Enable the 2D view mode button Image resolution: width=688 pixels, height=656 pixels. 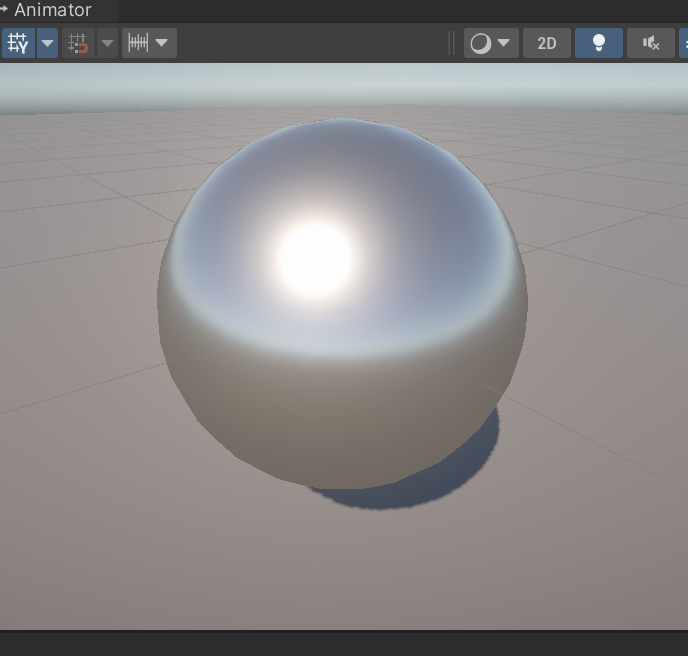pos(547,43)
